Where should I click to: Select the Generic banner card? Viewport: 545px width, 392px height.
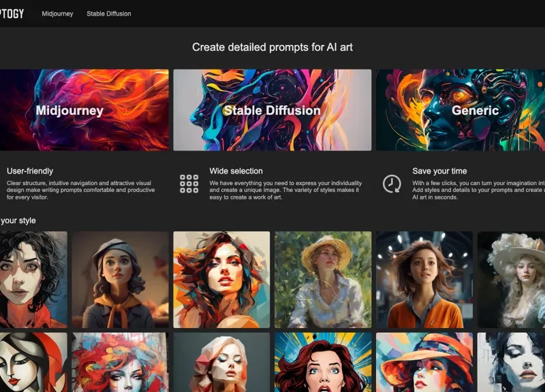[x=461, y=110]
